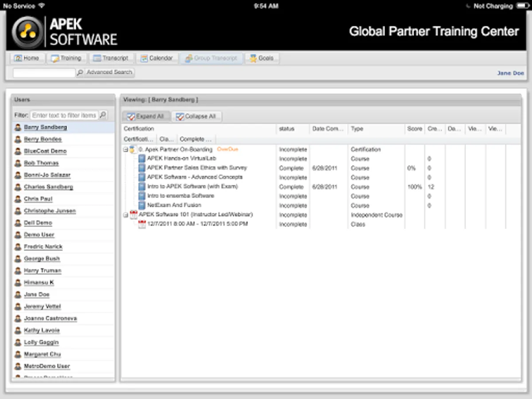532x399 pixels.
Task: Collapse the APEK Software 101 course node
Action: pos(125,215)
